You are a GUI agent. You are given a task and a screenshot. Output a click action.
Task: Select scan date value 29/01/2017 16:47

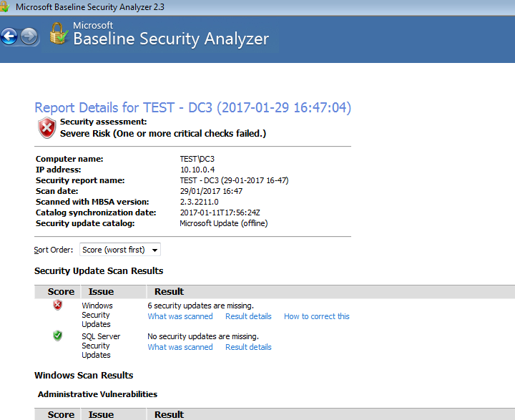pos(211,191)
